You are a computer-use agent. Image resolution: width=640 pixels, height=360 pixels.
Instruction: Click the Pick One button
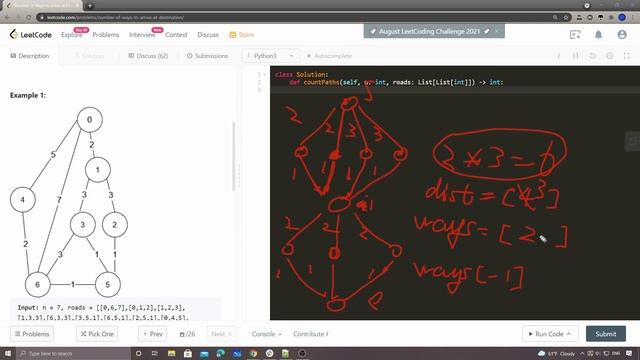pyautogui.click(x=97, y=334)
